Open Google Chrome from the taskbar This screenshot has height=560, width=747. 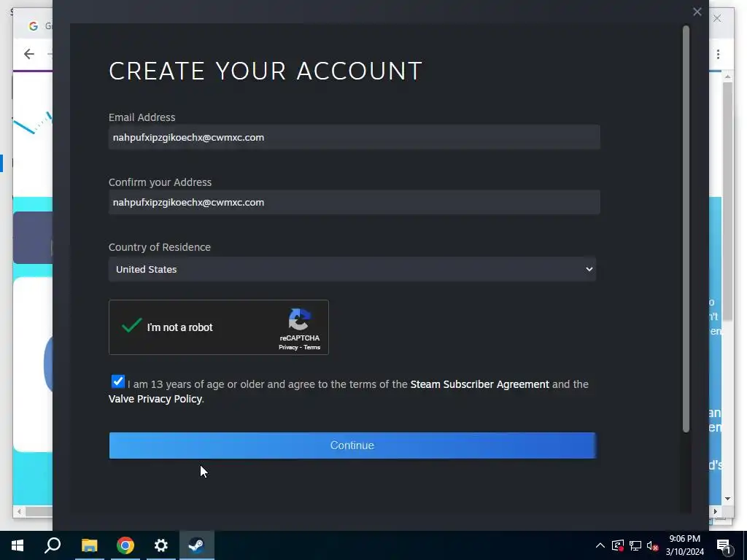(x=125, y=545)
